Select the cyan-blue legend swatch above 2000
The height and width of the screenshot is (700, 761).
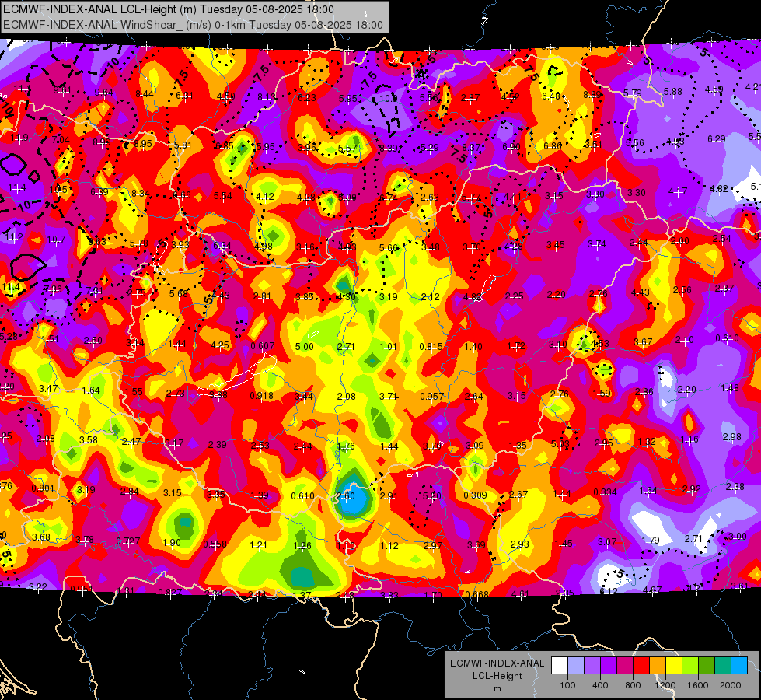pyautogui.click(x=739, y=666)
